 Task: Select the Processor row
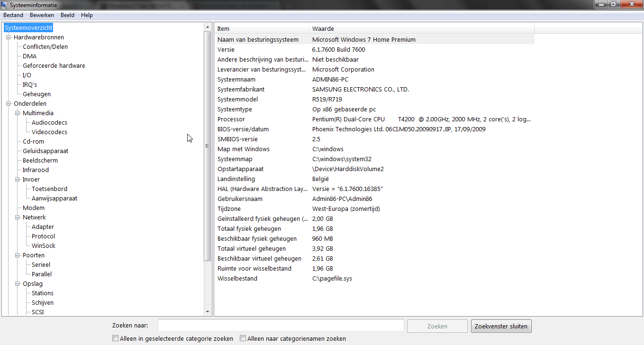(x=375, y=119)
